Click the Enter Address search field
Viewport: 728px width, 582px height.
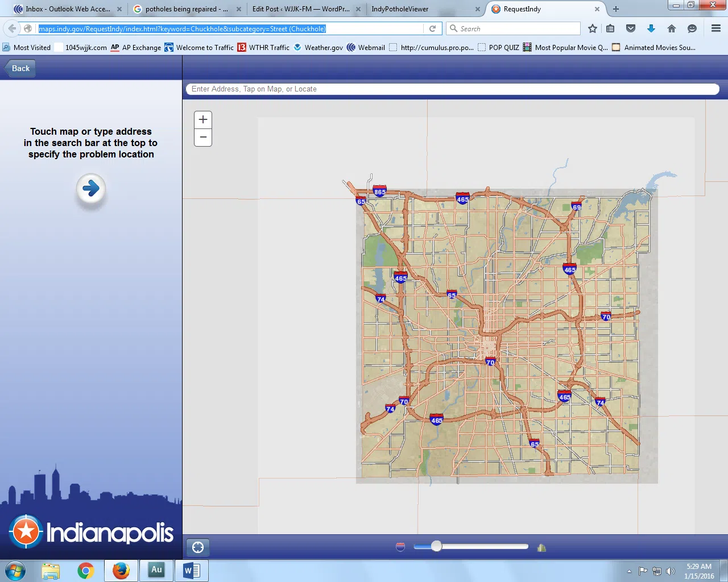point(452,89)
